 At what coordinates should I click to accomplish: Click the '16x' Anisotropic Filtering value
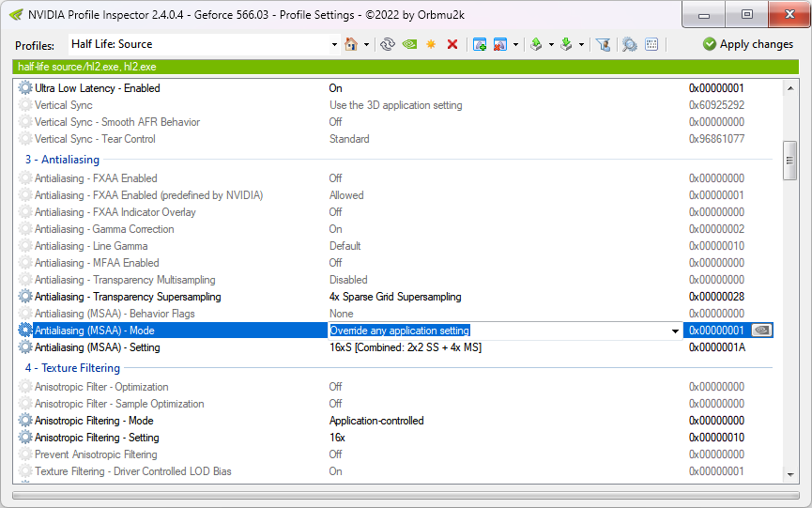click(337, 438)
